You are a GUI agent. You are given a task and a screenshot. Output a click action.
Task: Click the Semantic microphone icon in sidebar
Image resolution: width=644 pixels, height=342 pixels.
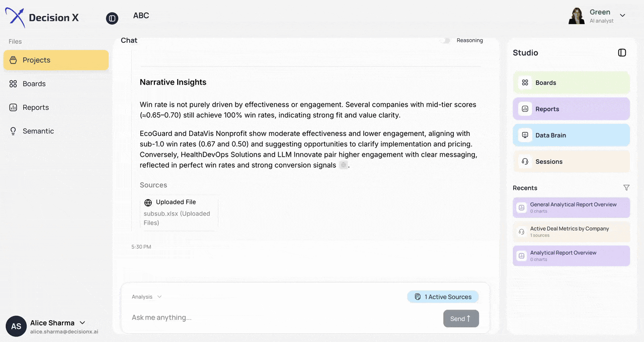click(13, 131)
